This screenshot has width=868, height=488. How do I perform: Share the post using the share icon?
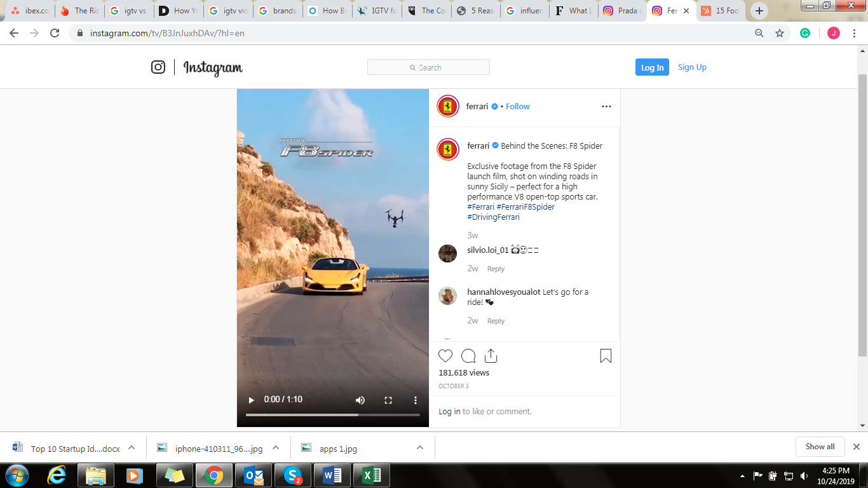pos(491,356)
